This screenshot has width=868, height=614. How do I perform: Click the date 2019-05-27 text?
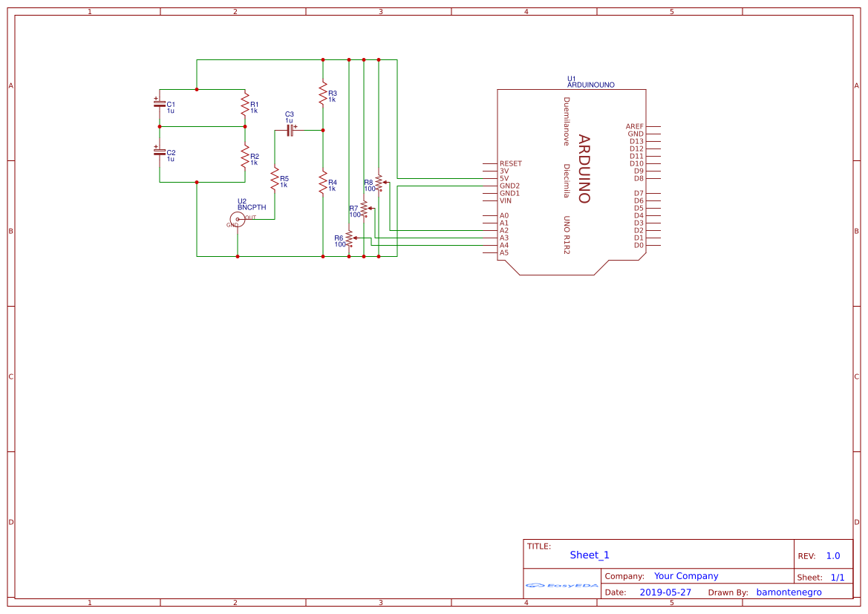coord(665,592)
